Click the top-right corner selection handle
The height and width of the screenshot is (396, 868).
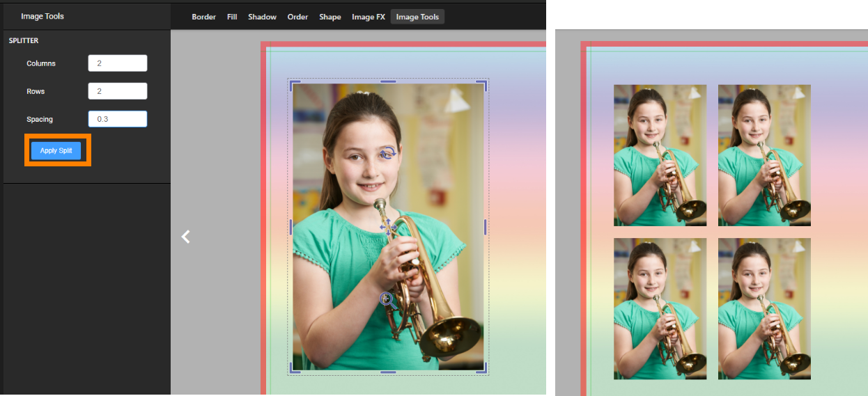point(482,86)
